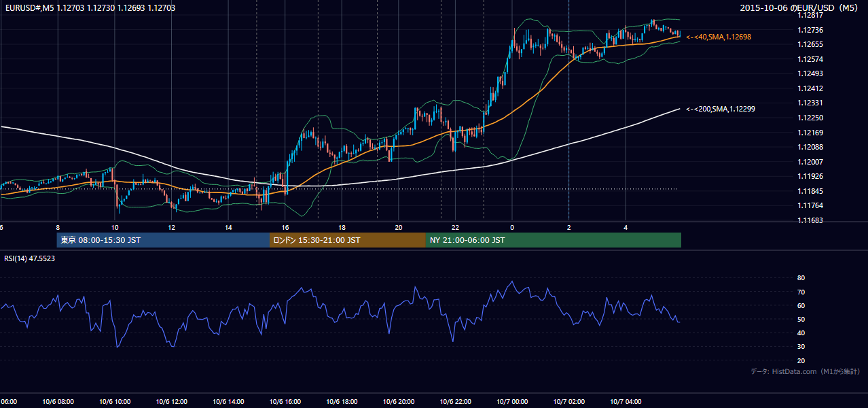
Task: Click the 1.11764 price axis label
Action: [x=811, y=205]
